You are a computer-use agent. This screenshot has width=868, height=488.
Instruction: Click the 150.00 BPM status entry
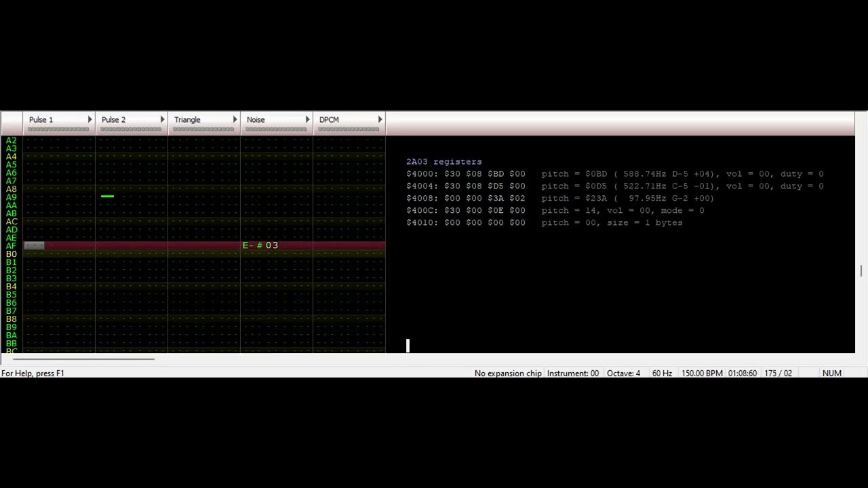[x=702, y=373]
